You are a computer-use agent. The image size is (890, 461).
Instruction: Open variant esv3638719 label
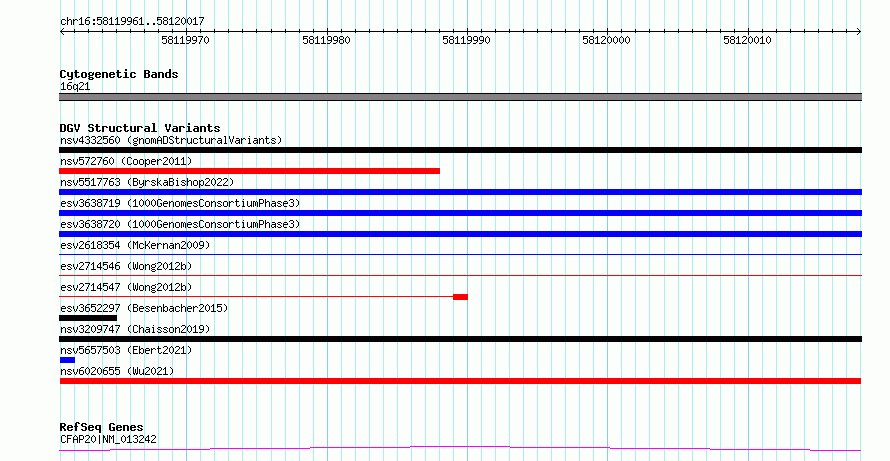180,203
